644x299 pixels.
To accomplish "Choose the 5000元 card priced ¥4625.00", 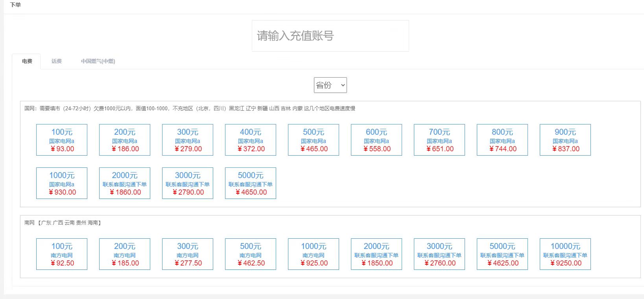I will pos(502,254).
